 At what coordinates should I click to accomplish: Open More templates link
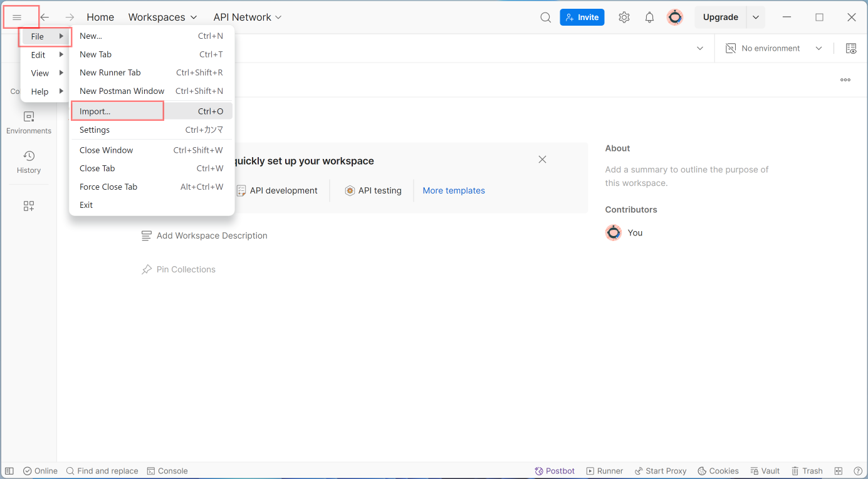pyautogui.click(x=453, y=190)
